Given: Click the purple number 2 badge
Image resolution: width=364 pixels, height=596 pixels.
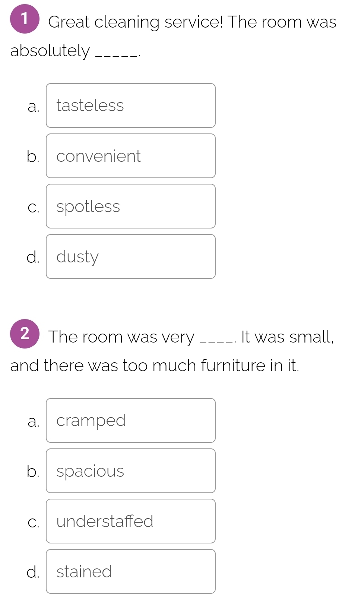Looking at the screenshot, I should tap(25, 334).
